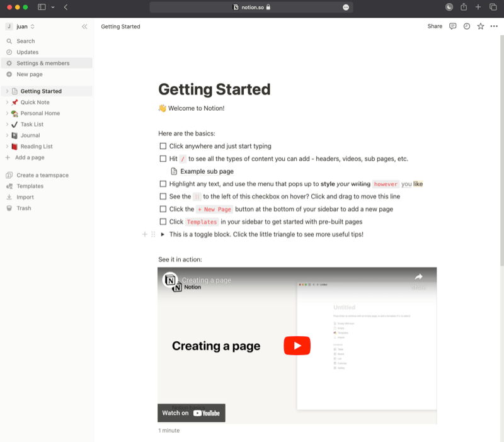The image size is (504, 442).
Task: Click the New page plus-circle icon
Action: pos(9,74)
